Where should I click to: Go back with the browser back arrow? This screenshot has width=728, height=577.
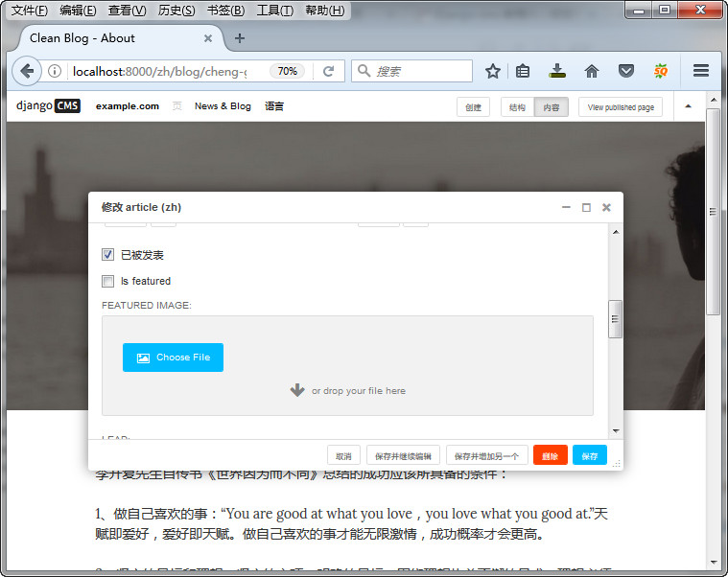pyautogui.click(x=27, y=72)
